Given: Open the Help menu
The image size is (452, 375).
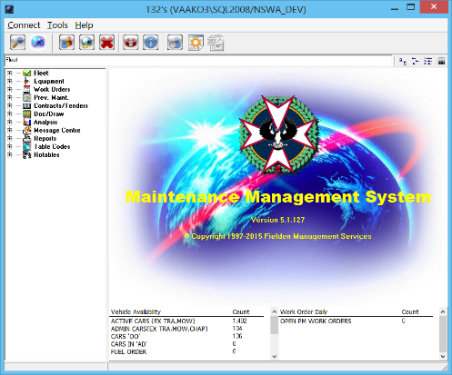Looking at the screenshot, I should point(84,25).
